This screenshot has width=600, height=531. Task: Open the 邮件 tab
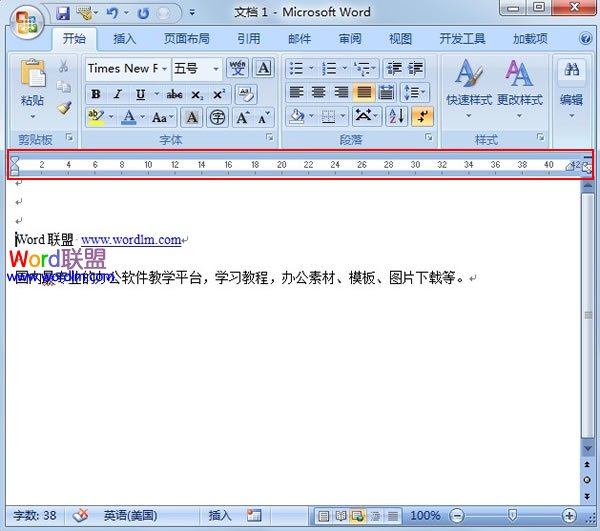(x=299, y=39)
